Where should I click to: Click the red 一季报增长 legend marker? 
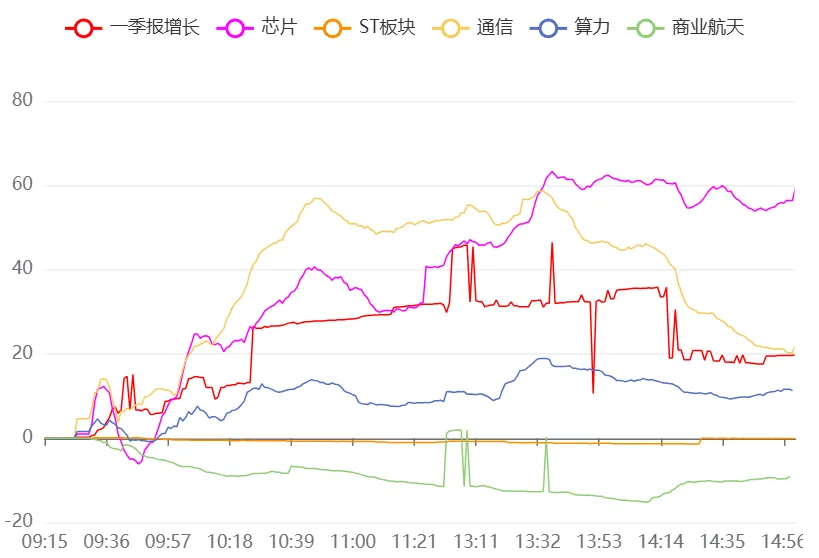tap(84, 28)
